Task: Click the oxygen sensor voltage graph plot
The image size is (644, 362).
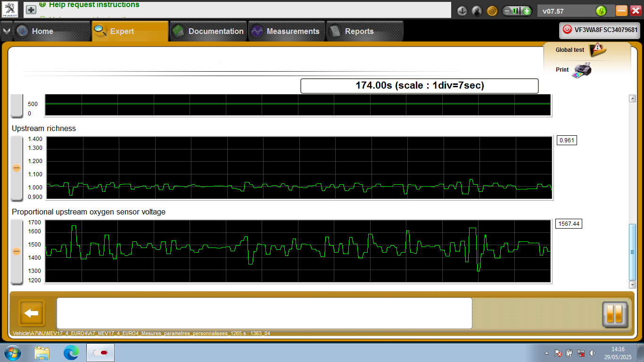Action: (298, 251)
